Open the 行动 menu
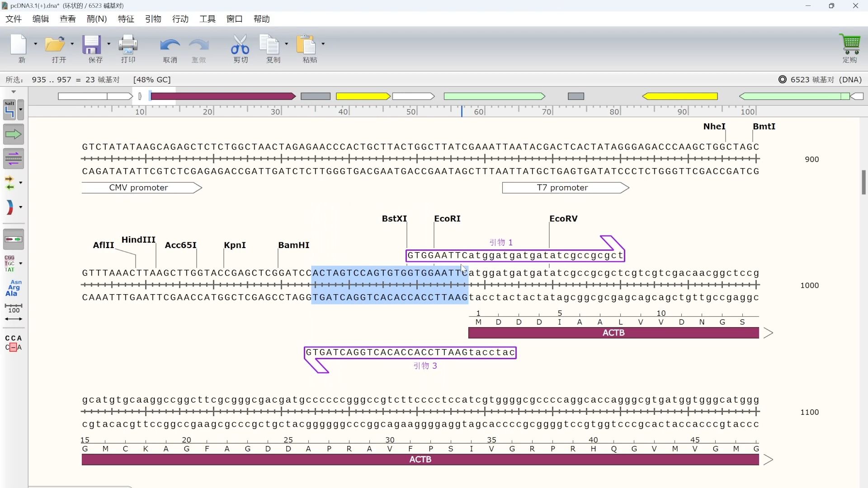868x488 pixels. click(180, 19)
